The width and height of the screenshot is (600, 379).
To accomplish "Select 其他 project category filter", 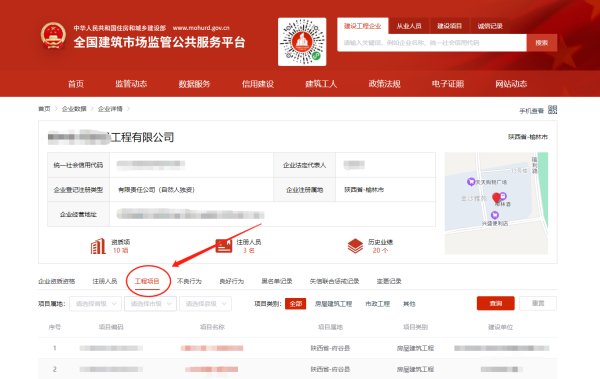I will 409,304.
